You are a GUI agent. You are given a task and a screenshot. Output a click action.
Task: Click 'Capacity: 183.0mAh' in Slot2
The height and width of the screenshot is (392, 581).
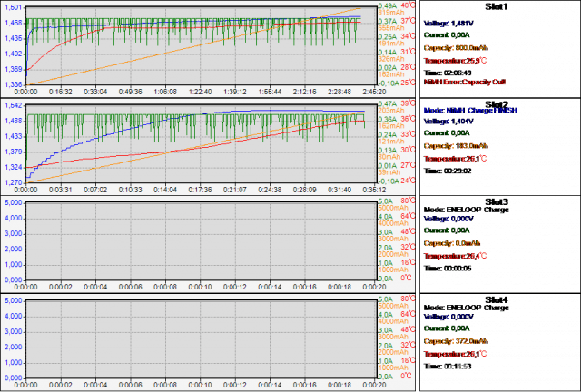click(x=456, y=145)
